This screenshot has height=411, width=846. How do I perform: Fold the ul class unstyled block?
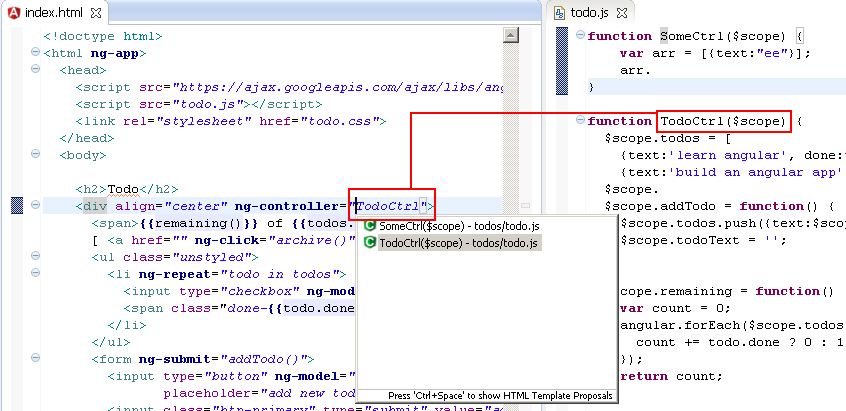[35, 257]
